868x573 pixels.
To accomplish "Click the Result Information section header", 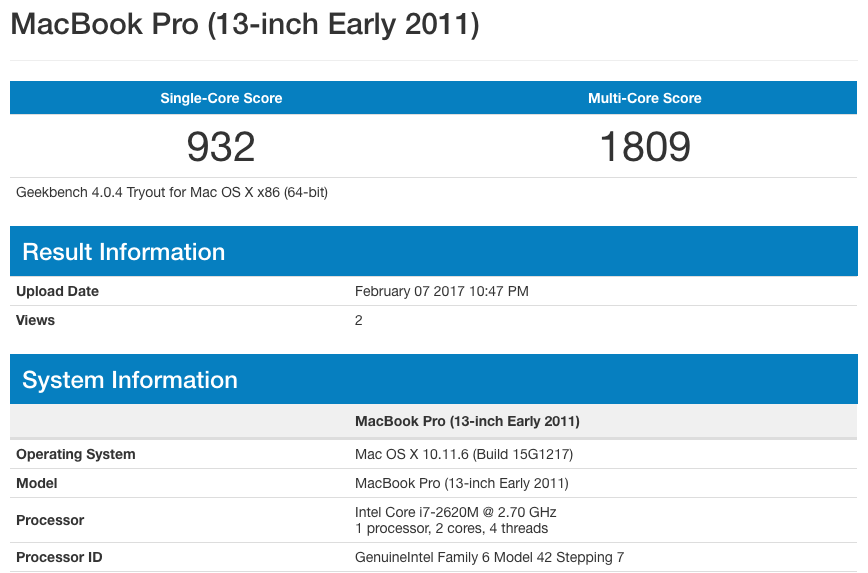I will click(124, 252).
